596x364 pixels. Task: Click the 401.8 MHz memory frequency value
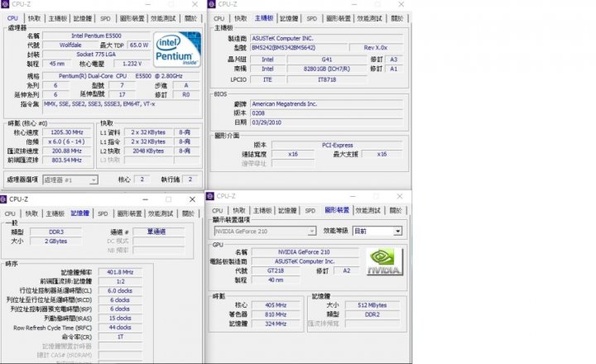(120, 272)
